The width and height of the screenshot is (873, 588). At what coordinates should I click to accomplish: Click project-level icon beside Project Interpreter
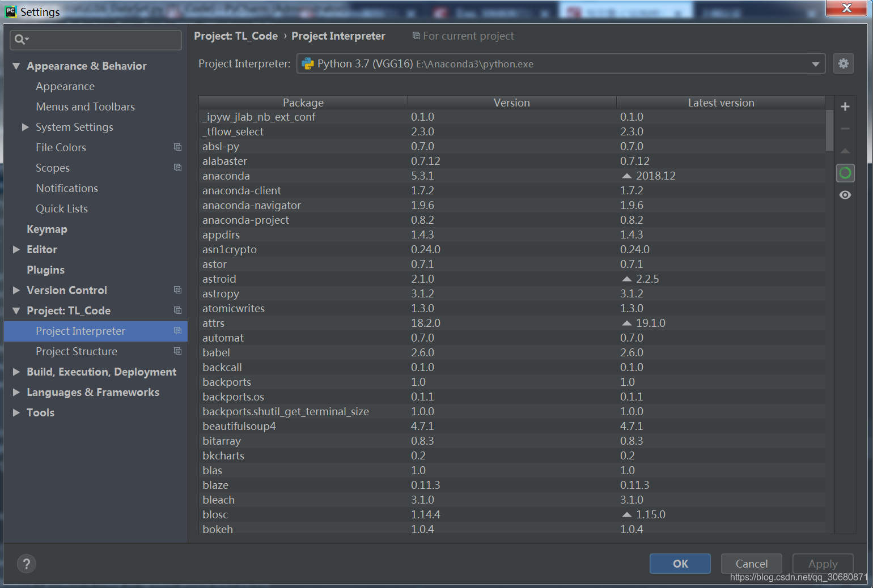(177, 331)
